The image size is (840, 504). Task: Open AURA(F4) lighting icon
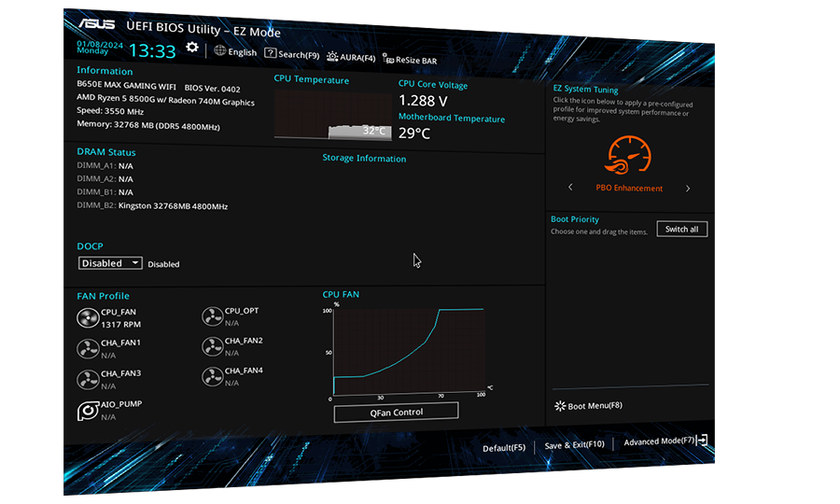click(332, 56)
